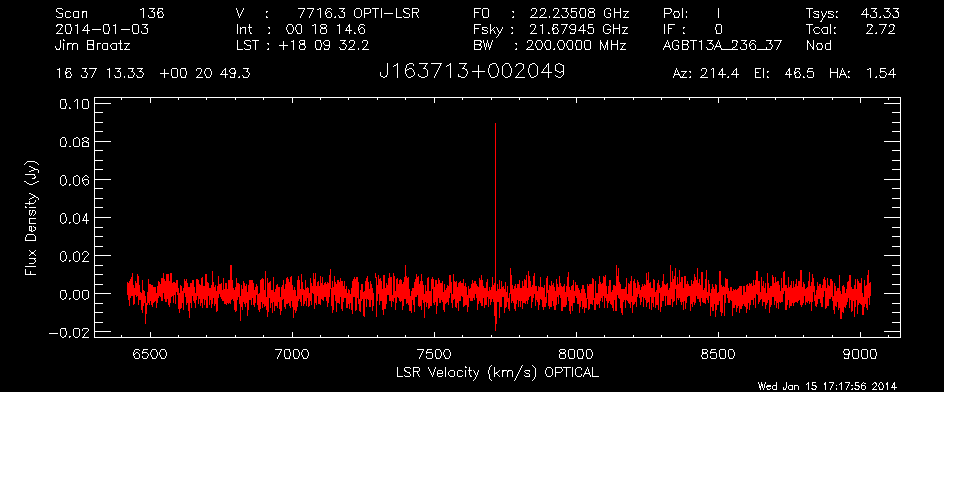Select velocity value 7716.3 OPTI-LSR
Screen dimensions: 962x490
pyautogui.click(x=358, y=13)
